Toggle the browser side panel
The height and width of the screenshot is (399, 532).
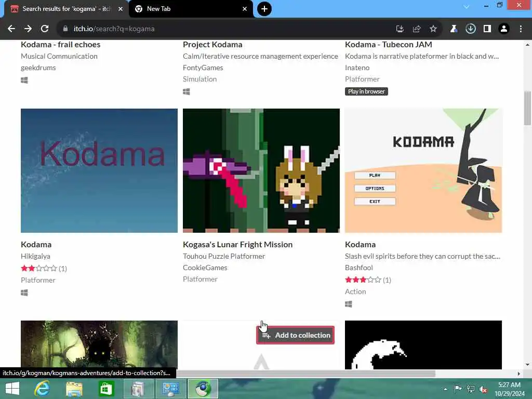click(487, 29)
